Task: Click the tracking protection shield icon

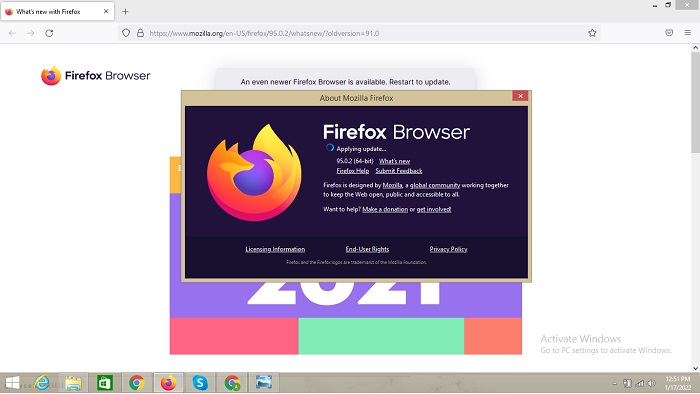Action: tap(126, 33)
